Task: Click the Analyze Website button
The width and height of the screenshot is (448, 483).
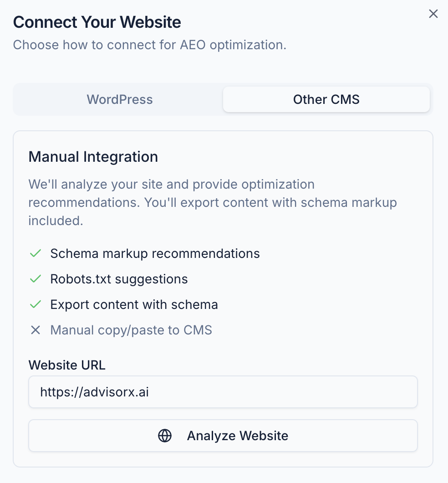Action: click(223, 436)
